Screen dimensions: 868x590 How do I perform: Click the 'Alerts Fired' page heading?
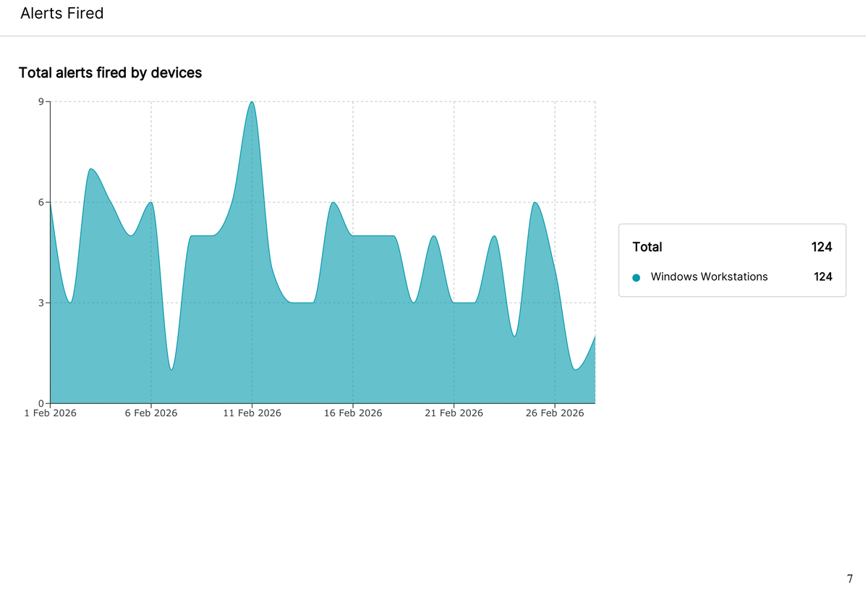pyautogui.click(x=62, y=13)
